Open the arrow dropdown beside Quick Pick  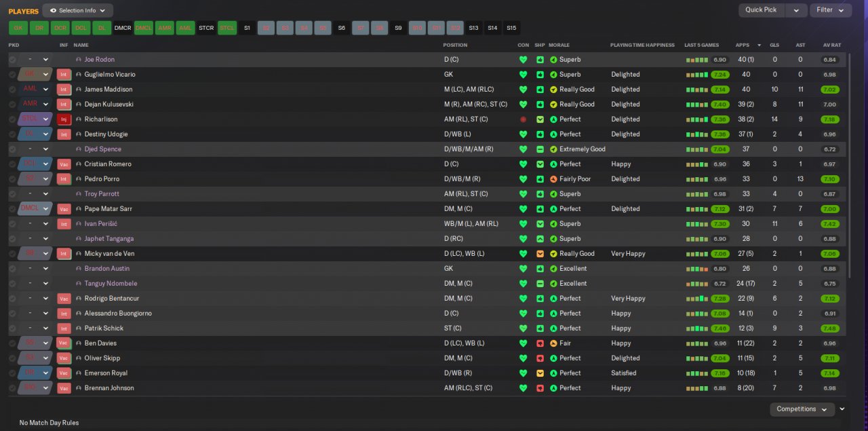[x=797, y=10]
